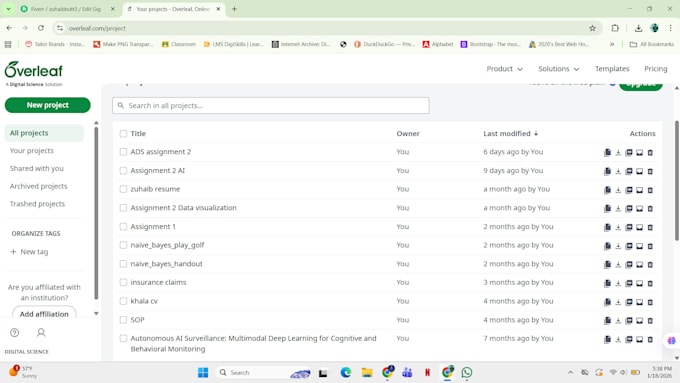Select the Shared with you filter
This screenshot has width=680, height=383.
pos(36,168)
